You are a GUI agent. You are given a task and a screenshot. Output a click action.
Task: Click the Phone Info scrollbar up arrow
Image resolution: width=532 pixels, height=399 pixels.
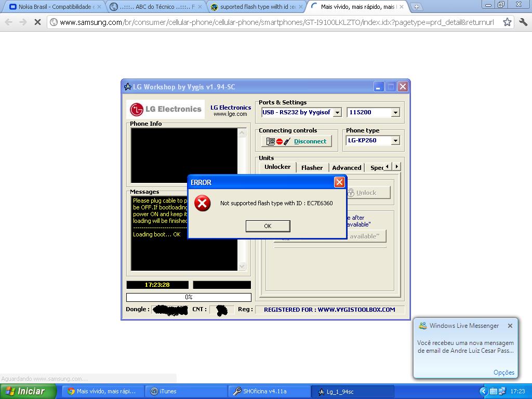[242, 132]
